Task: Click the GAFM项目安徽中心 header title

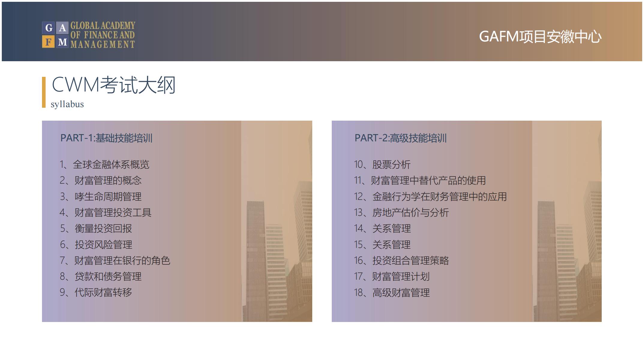Action: [540, 37]
